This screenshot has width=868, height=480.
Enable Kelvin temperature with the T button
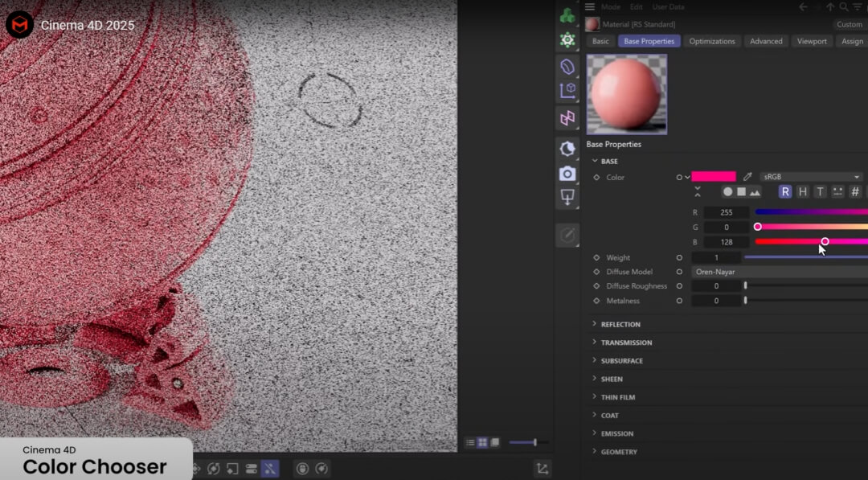coord(821,191)
